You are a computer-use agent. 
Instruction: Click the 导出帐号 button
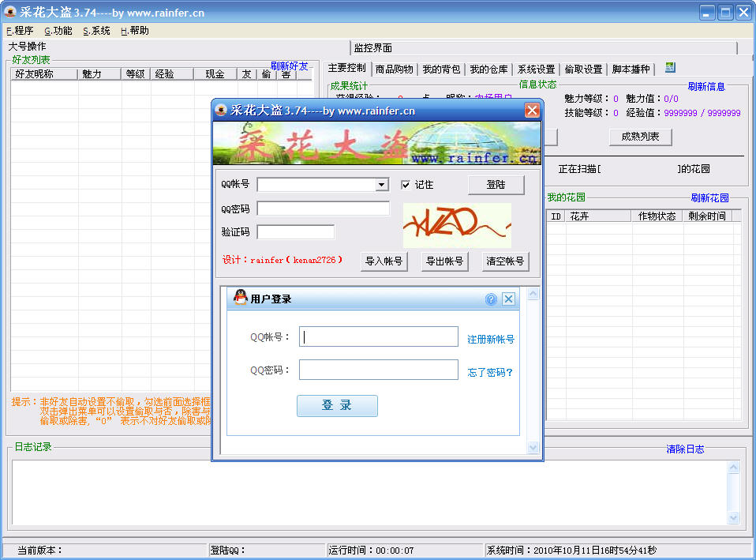[444, 261]
